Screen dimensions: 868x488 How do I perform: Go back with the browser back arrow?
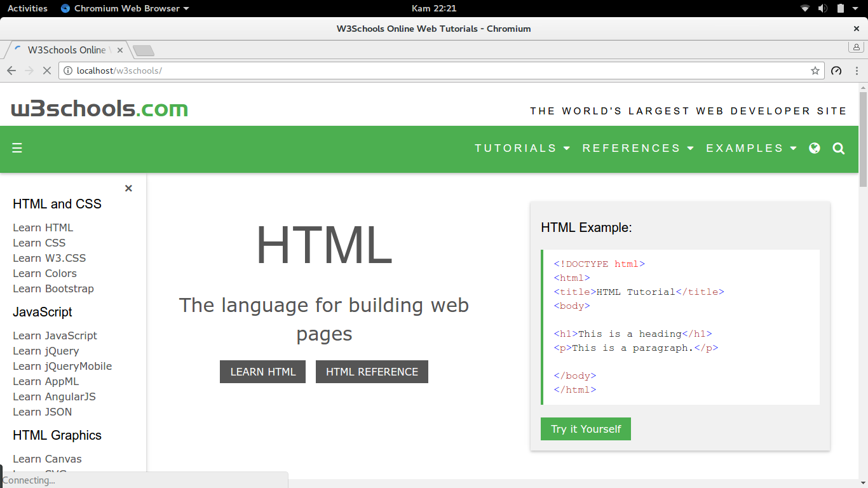coord(11,71)
